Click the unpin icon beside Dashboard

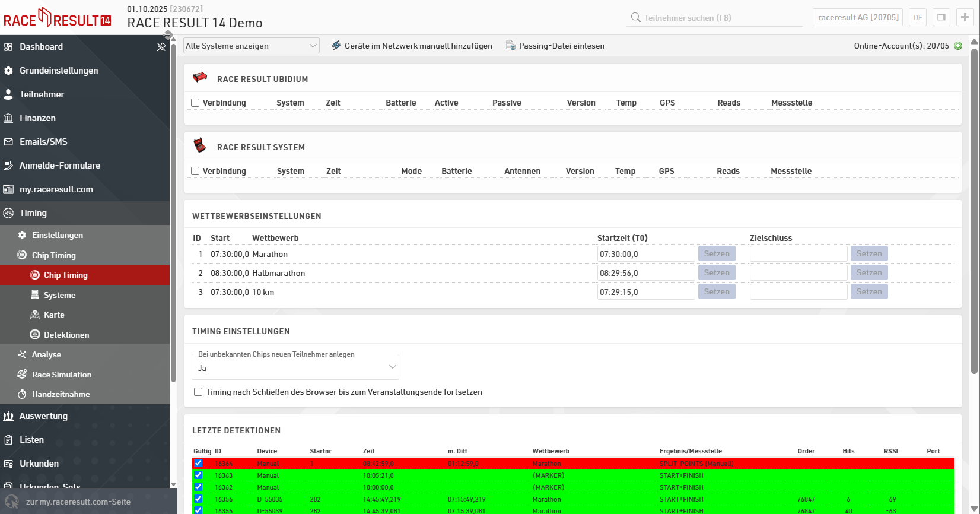coord(161,47)
